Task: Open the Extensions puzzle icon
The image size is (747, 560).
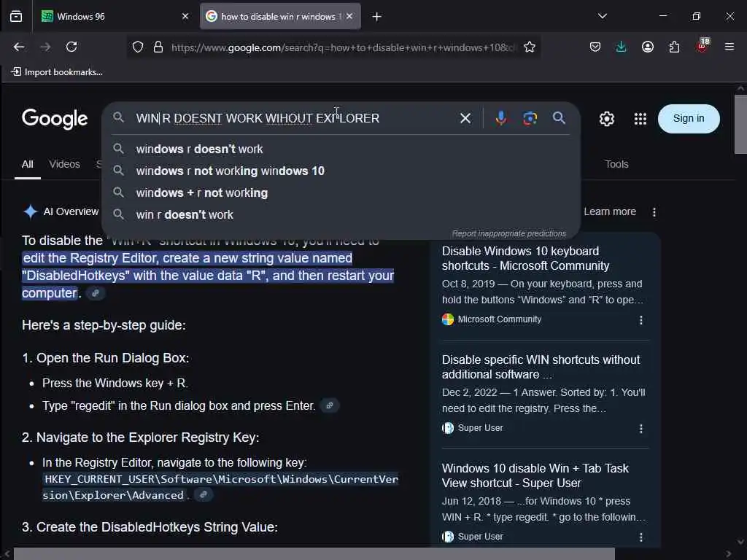Action: [x=674, y=47]
